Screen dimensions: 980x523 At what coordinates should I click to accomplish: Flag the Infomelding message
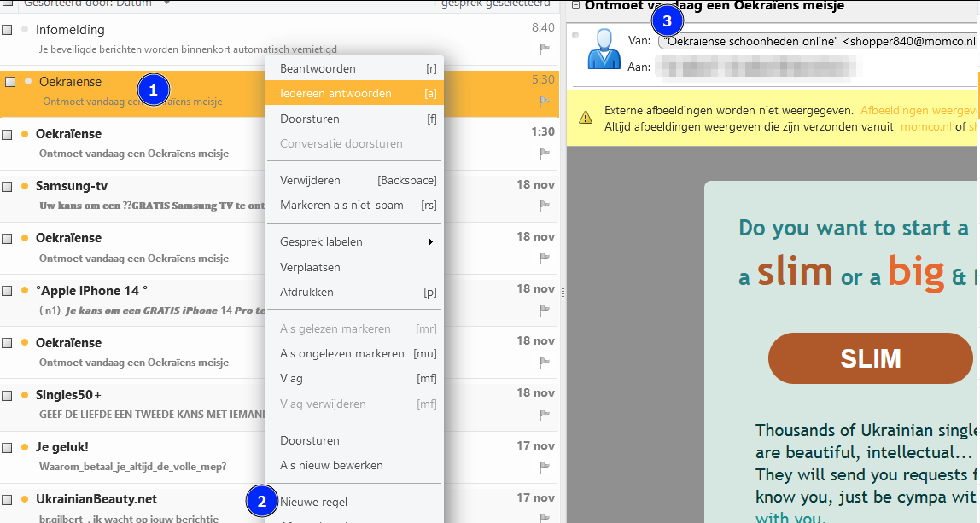point(545,49)
